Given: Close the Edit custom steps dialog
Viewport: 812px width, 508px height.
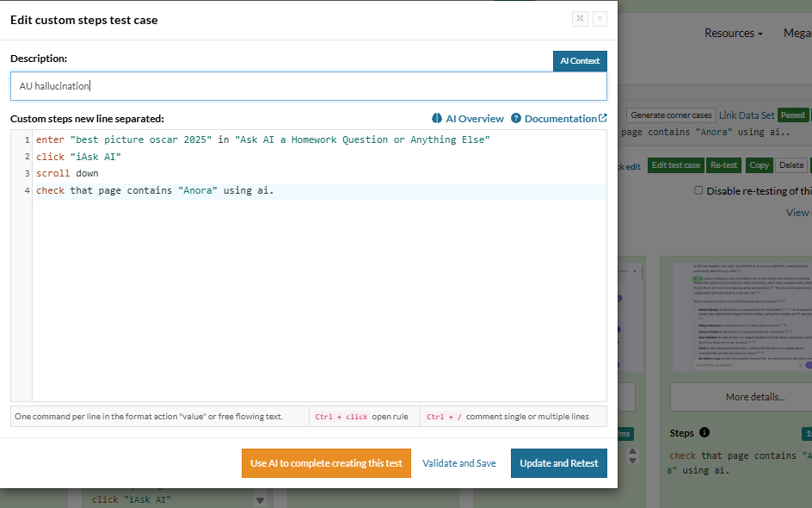Looking at the screenshot, I should coord(600,19).
